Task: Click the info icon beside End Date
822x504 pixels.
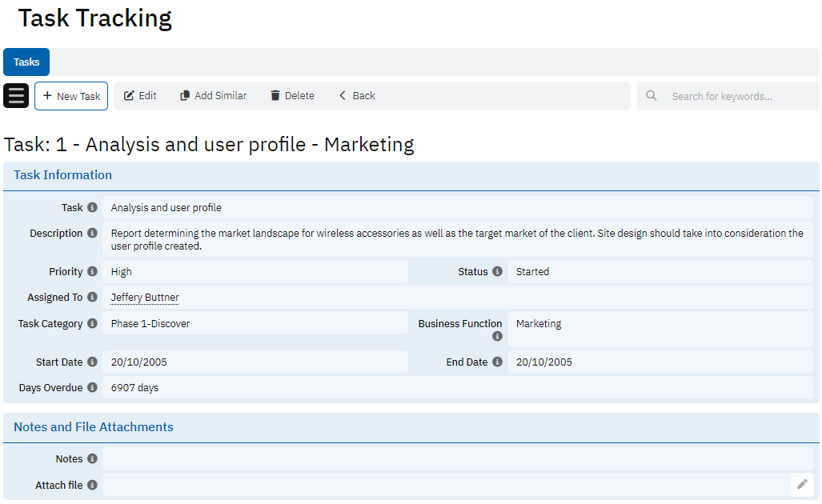Action: 497,362
